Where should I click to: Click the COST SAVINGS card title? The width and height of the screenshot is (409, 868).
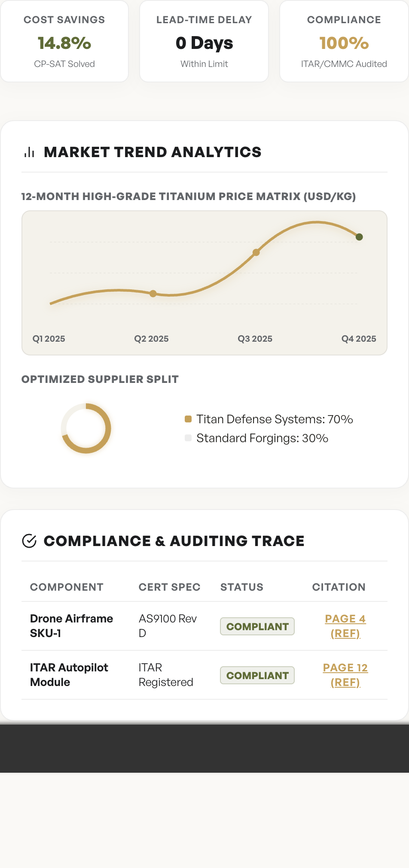pos(64,20)
